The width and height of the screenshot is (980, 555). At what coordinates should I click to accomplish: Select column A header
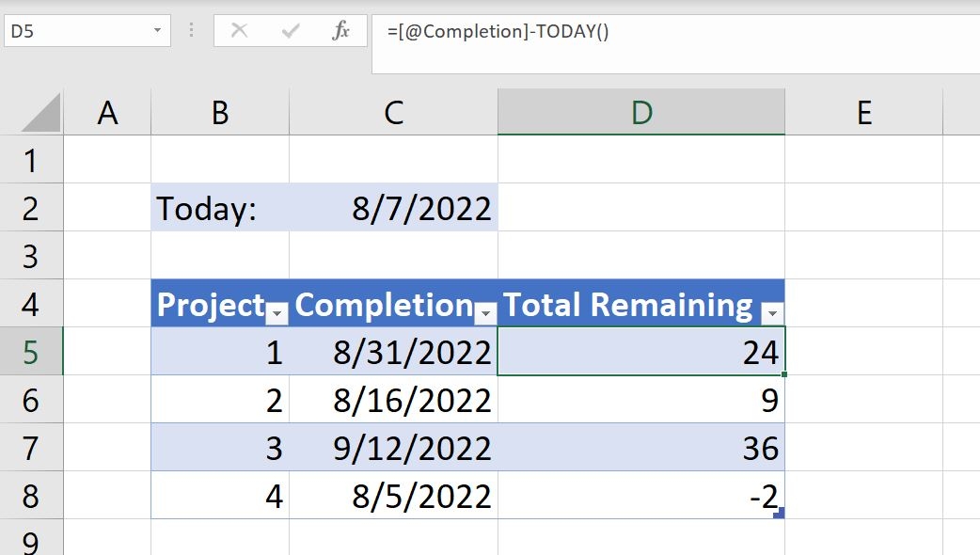(108, 112)
